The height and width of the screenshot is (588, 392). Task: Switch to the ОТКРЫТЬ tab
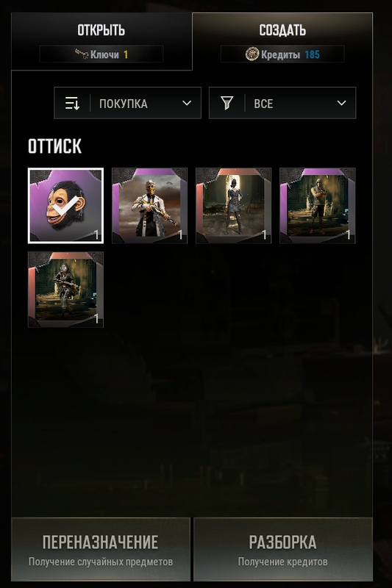click(x=101, y=42)
